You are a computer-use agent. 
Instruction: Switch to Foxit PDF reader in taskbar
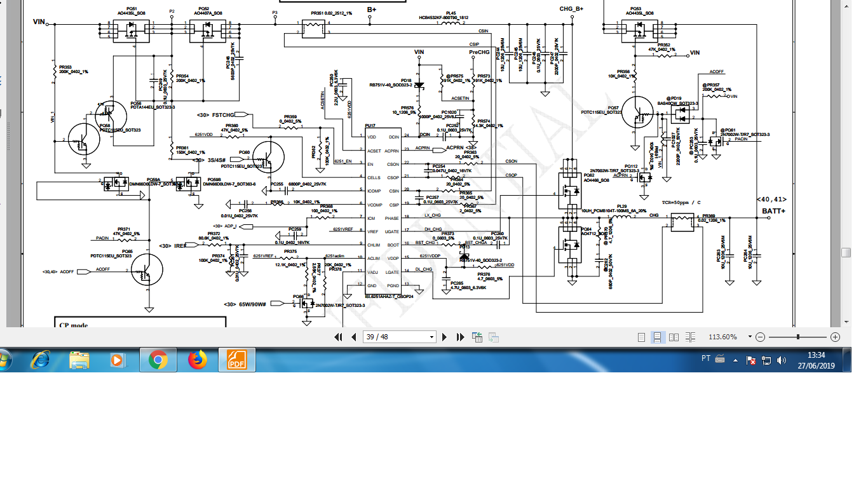[x=236, y=360]
